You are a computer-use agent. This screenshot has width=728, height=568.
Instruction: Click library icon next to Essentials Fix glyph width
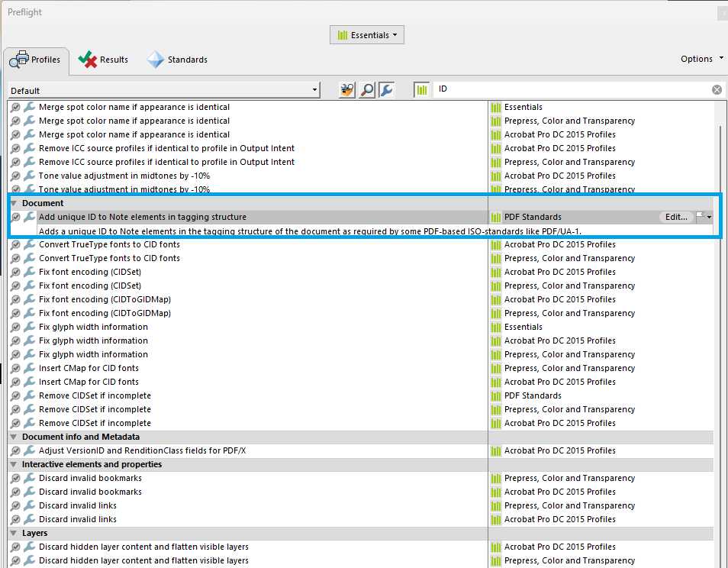click(496, 327)
